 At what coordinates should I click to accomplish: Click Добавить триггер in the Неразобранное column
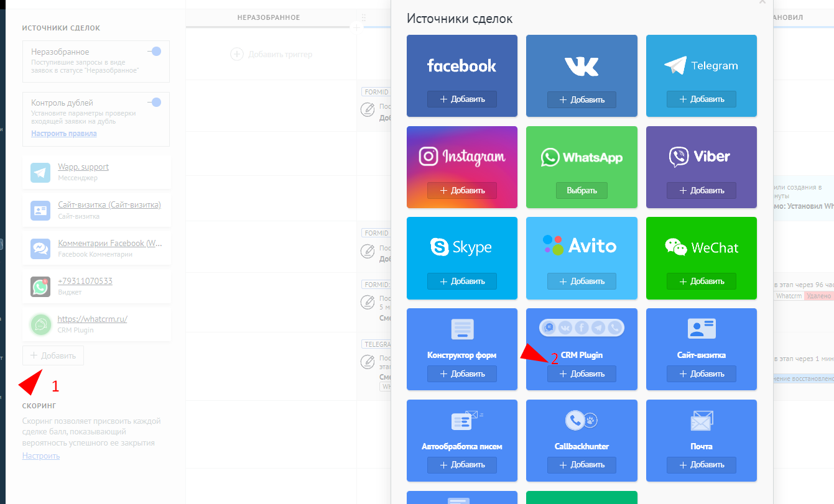[x=271, y=54]
